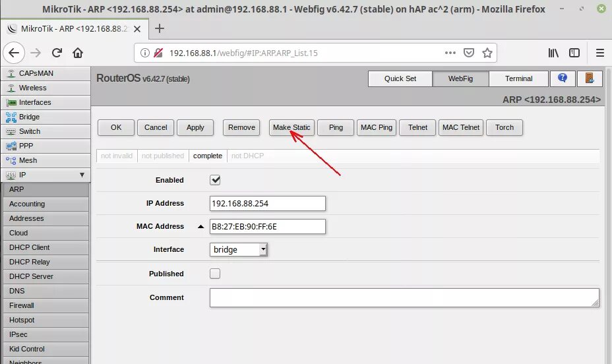
Task: Click the IP Address input field
Action: point(267,203)
